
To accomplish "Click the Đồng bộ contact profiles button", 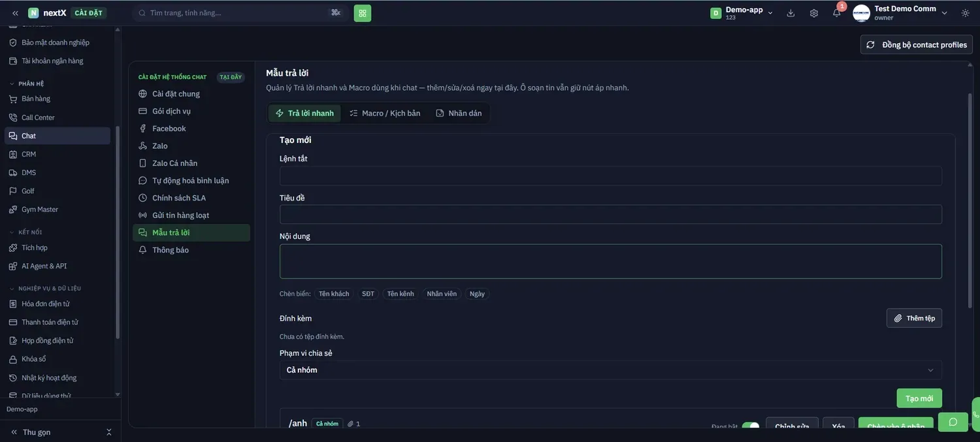I will click(x=917, y=44).
